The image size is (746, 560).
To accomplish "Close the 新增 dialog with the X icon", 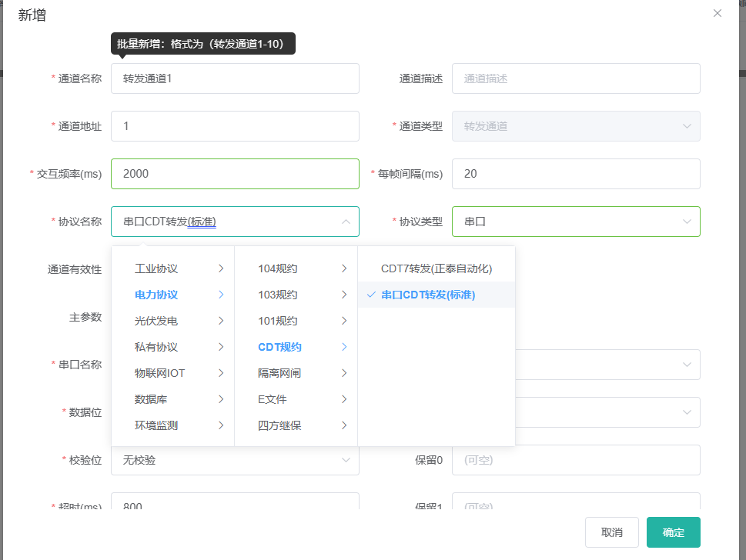I will pos(718,13).
